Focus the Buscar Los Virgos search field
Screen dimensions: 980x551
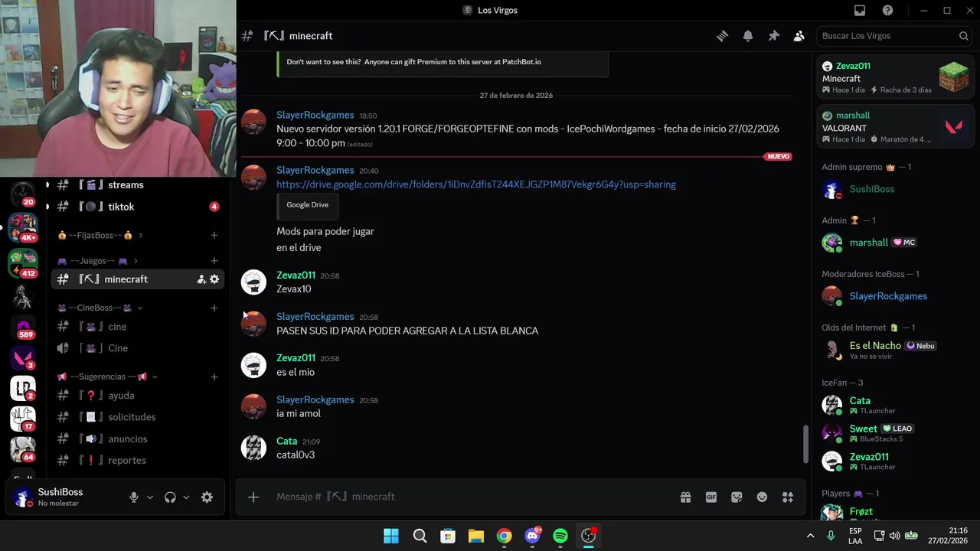pyautogui.click(x=894, y=36)
